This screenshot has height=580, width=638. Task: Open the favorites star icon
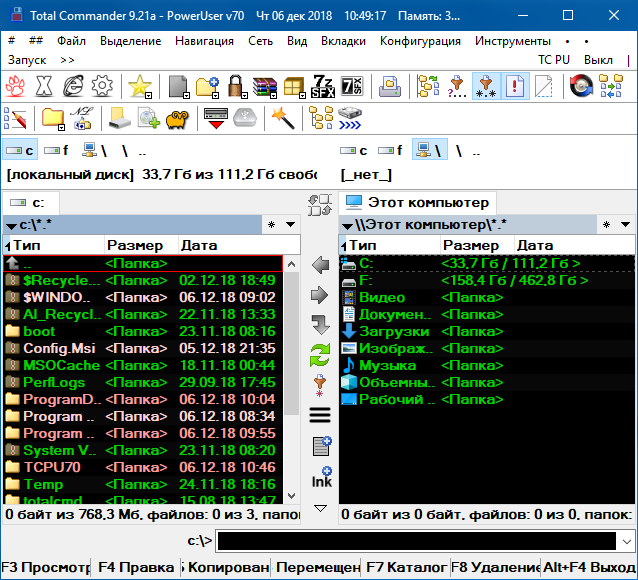[140, 87]
